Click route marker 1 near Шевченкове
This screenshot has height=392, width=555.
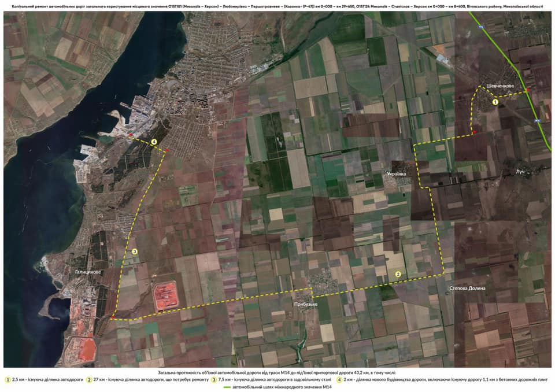pyautogui.click(x=495, y=101)
